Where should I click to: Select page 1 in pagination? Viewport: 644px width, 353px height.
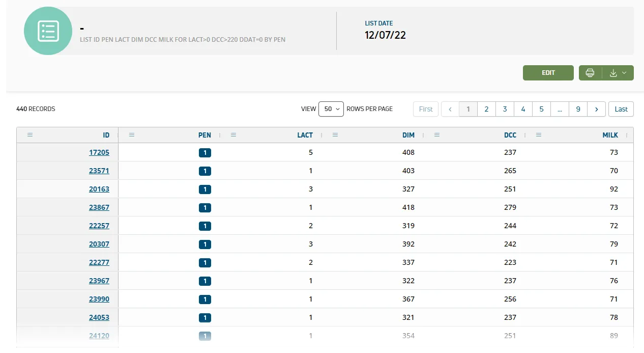[469, 109]
